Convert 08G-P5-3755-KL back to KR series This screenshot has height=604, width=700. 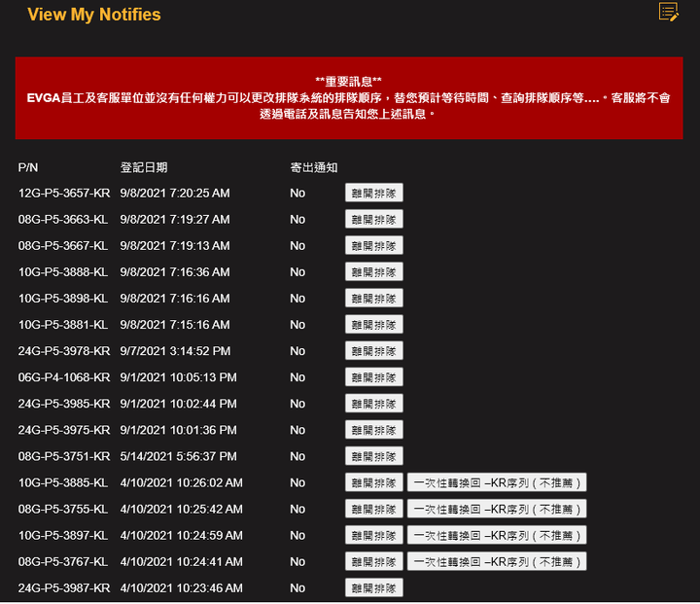tap(497, 510)
